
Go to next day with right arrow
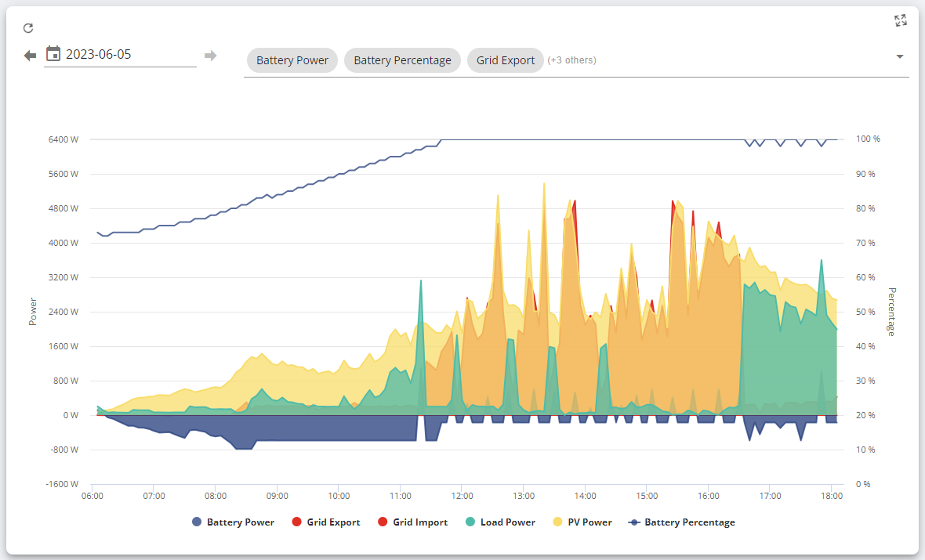coord(211,56)
